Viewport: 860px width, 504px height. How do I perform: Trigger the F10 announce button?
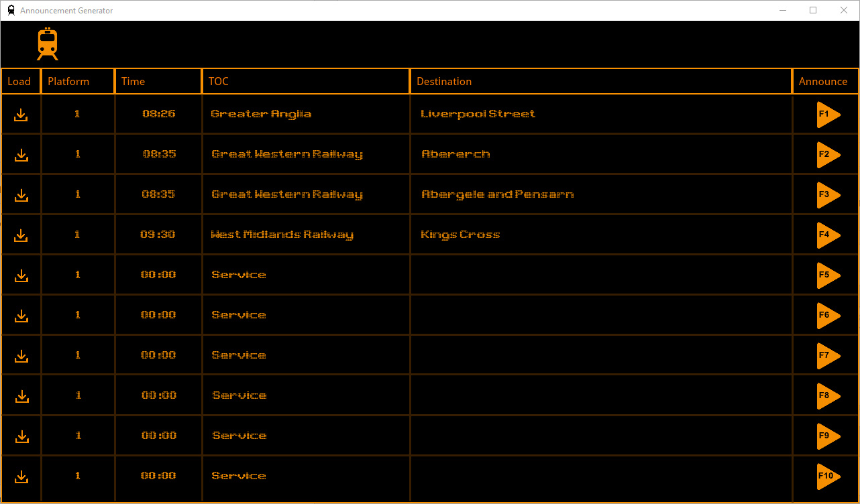coord(828,477)
